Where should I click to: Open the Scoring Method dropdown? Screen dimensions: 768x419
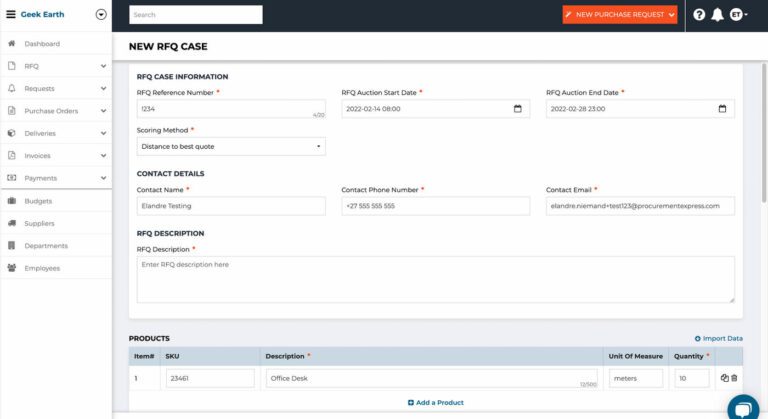pyautogui.click(x=231, y=147)
